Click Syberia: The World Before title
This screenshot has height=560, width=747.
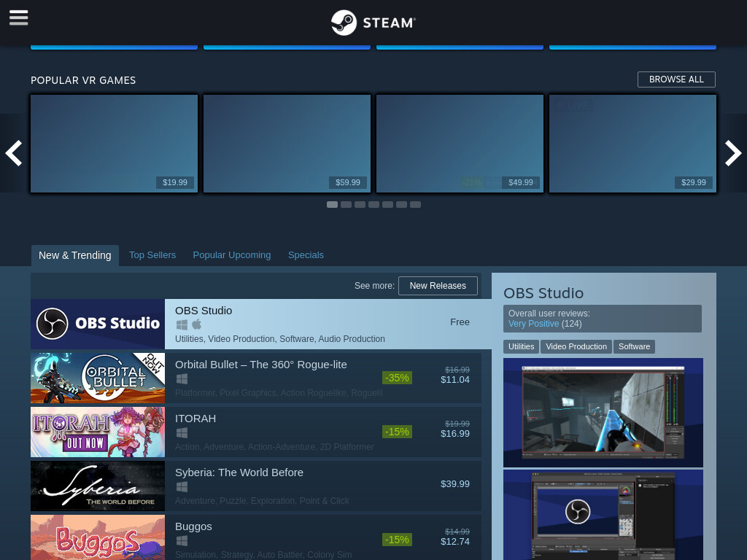[x=239, y=472]
